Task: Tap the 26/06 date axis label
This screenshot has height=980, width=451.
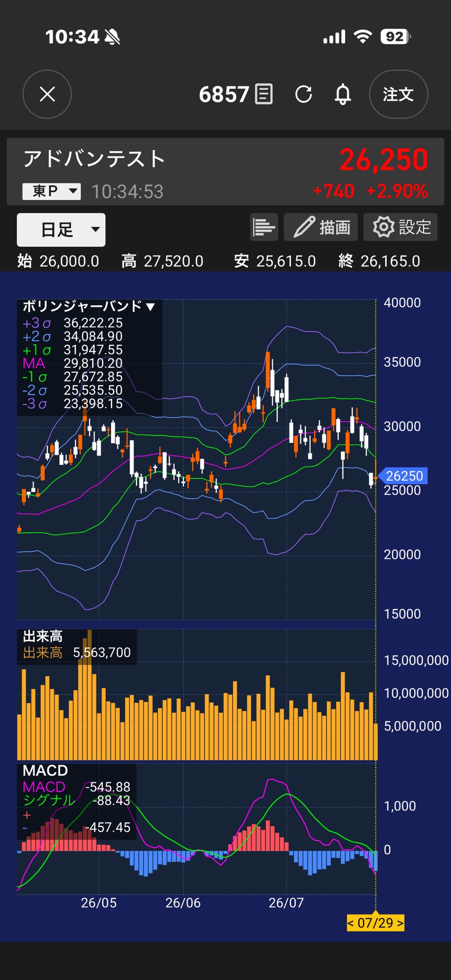Action: [x=183, y=903]
